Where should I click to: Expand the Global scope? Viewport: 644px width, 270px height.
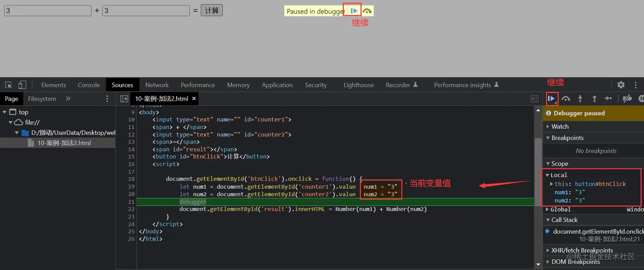pos(547,209)
